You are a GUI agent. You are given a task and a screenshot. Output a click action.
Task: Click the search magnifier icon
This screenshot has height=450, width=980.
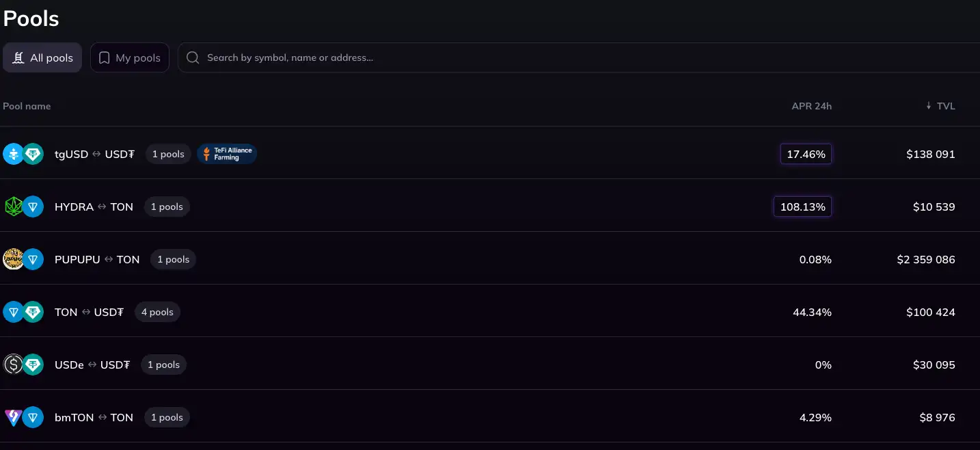pos(193,57)
